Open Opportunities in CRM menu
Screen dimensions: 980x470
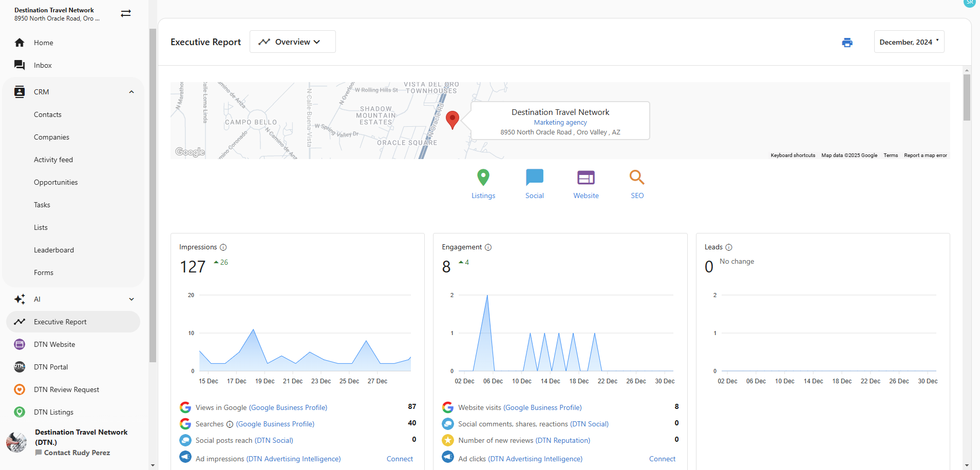[x=56, y=182]
